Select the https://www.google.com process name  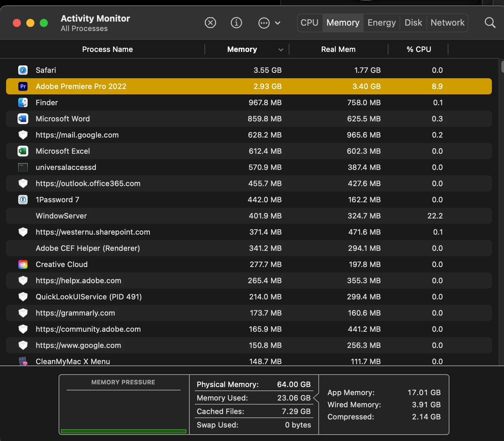[x=78, y=345]
